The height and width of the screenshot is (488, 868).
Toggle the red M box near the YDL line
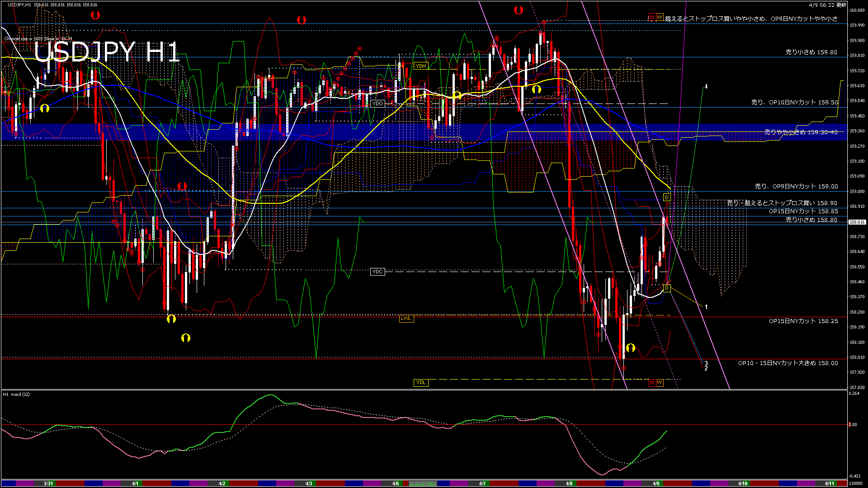653,383
